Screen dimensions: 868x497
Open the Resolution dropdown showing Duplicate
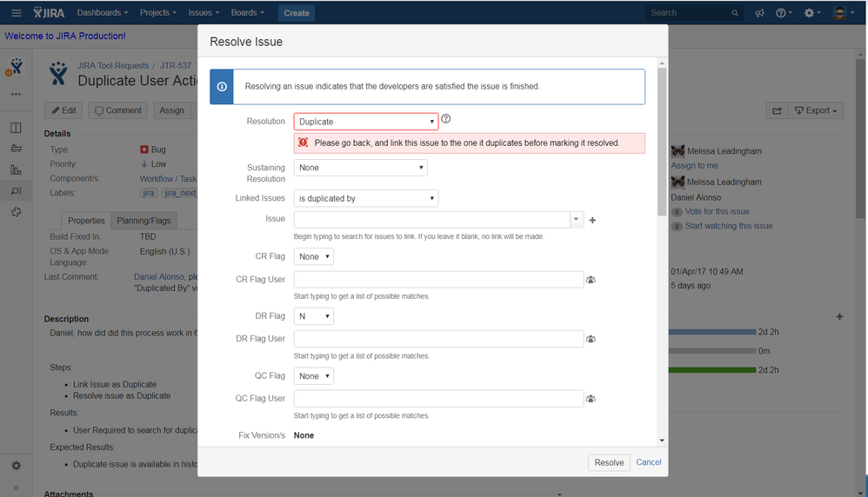(x=366, y=122)
